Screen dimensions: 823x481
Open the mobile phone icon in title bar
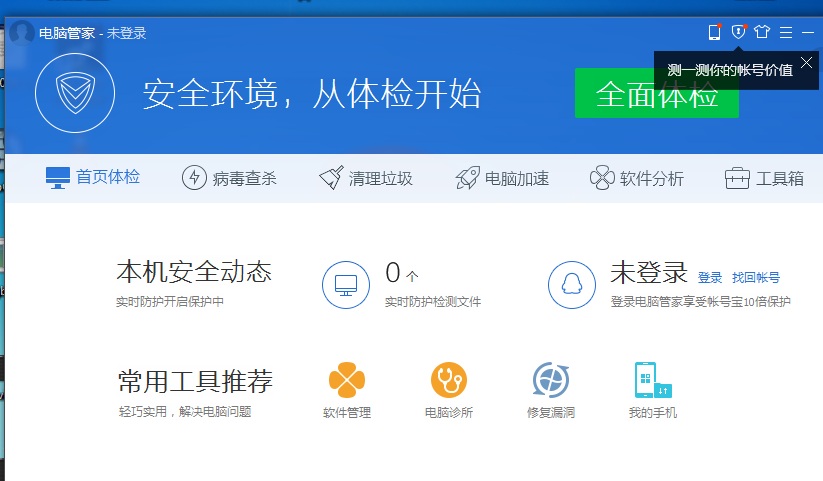[x=715, y=32]
